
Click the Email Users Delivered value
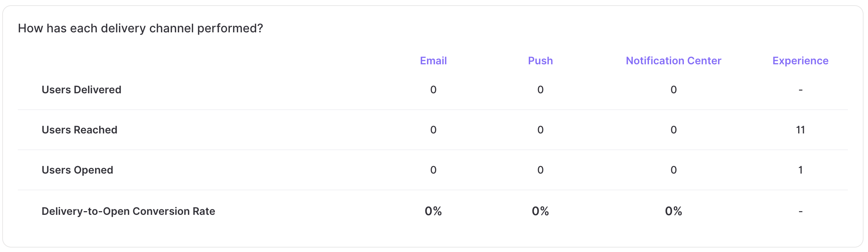(x=433, y=90)
